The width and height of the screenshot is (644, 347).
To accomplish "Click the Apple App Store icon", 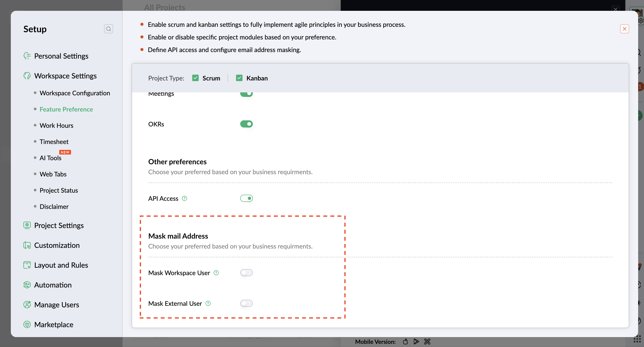I will [x=405, y=342].
